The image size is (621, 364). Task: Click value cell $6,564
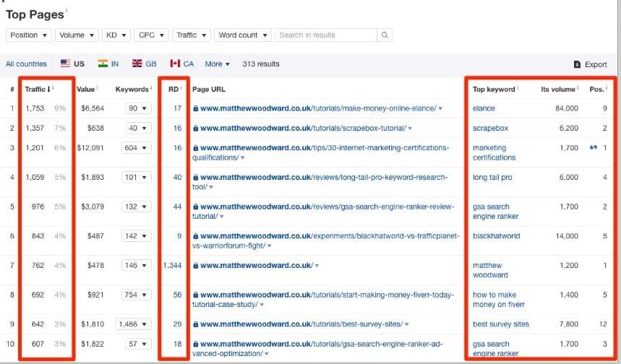tap(93, 108)
